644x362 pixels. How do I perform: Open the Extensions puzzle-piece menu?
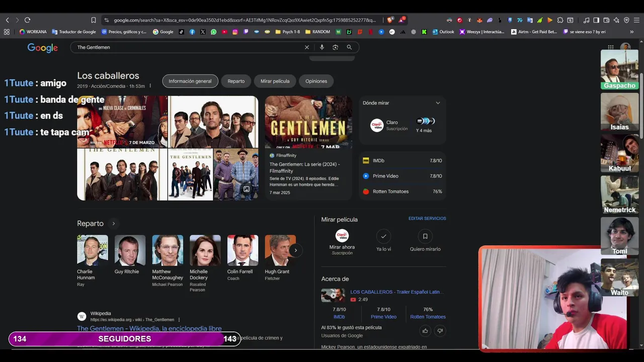point(560,20)
